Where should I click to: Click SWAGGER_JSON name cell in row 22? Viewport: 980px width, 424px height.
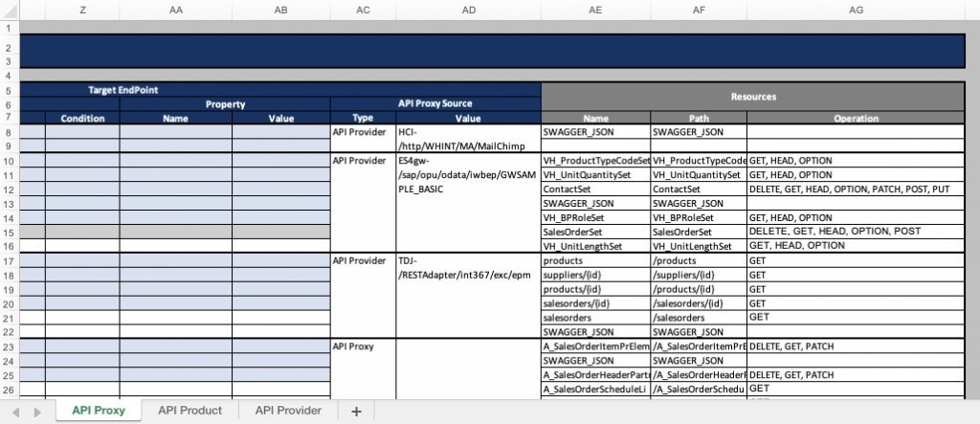595,332
